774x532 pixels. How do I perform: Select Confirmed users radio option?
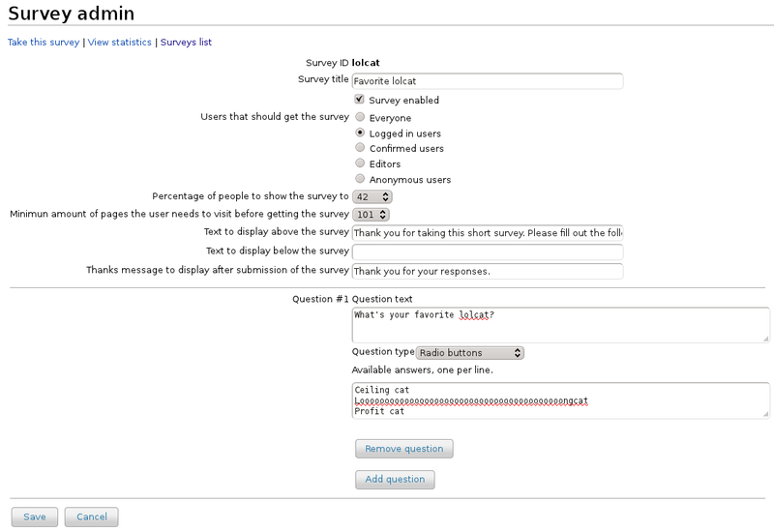tap(360, 148)
